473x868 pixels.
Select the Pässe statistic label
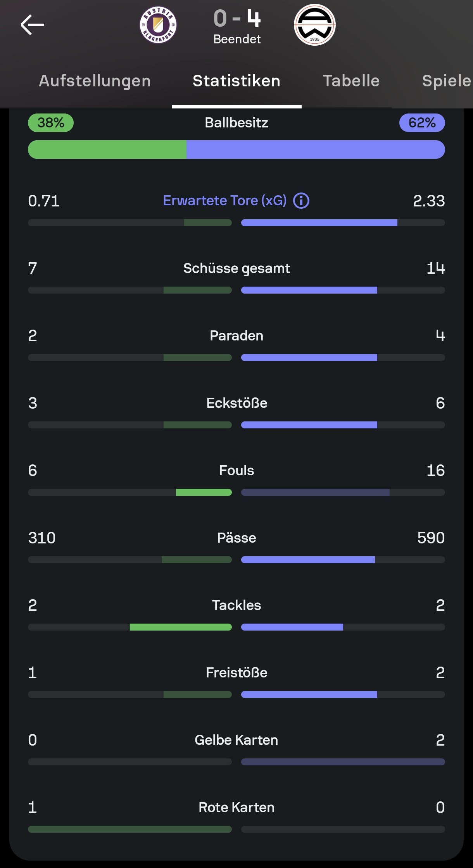[x=236, y=538]
